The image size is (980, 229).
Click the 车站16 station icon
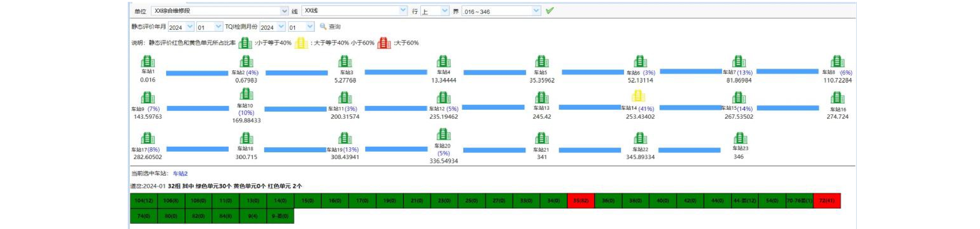click(x=837, y=98)
